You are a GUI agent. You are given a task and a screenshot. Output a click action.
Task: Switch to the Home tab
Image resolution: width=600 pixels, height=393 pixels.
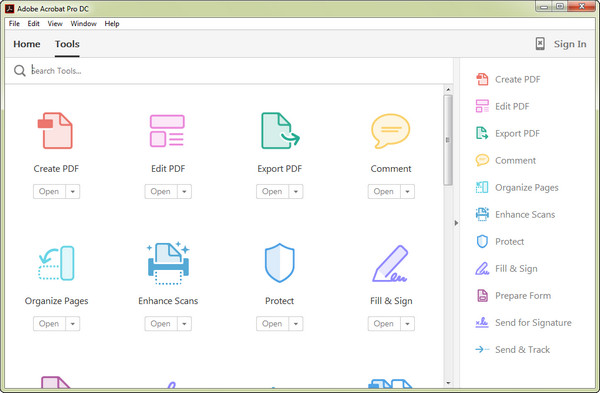coord(27,44)
